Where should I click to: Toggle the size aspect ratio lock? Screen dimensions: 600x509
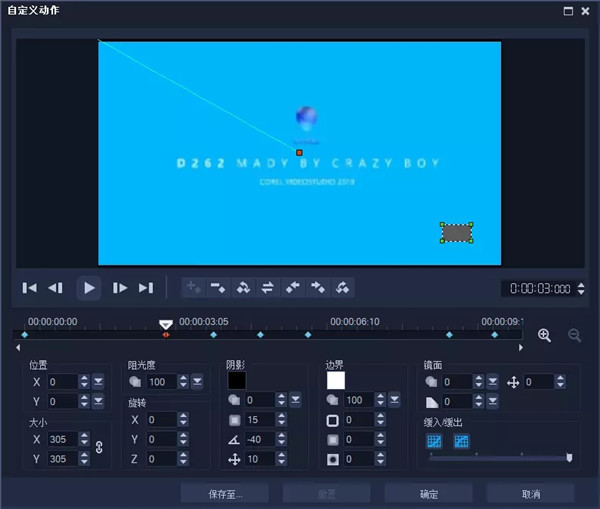coord(98,449)
